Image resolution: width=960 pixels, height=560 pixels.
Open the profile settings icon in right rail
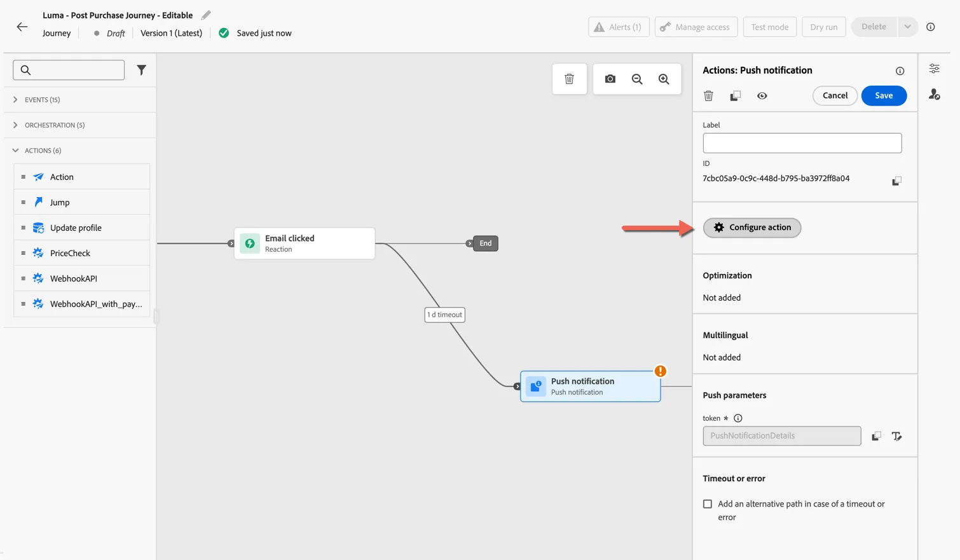tap(934, 95)
